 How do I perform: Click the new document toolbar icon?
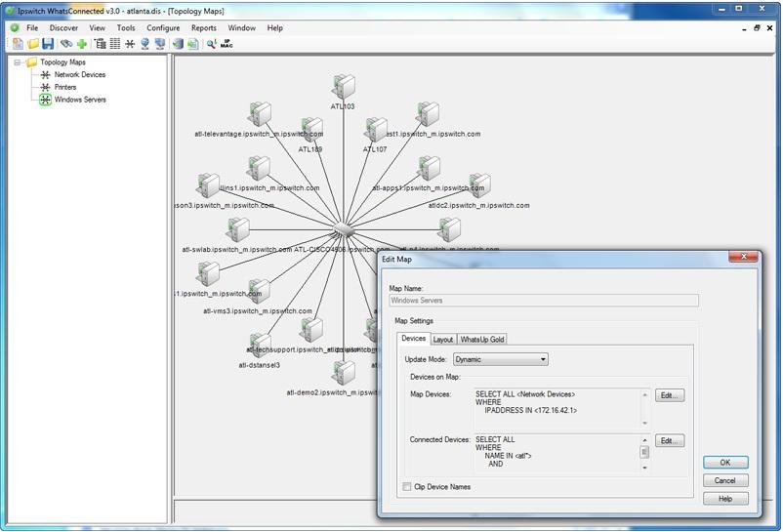[x=18, y=44]
